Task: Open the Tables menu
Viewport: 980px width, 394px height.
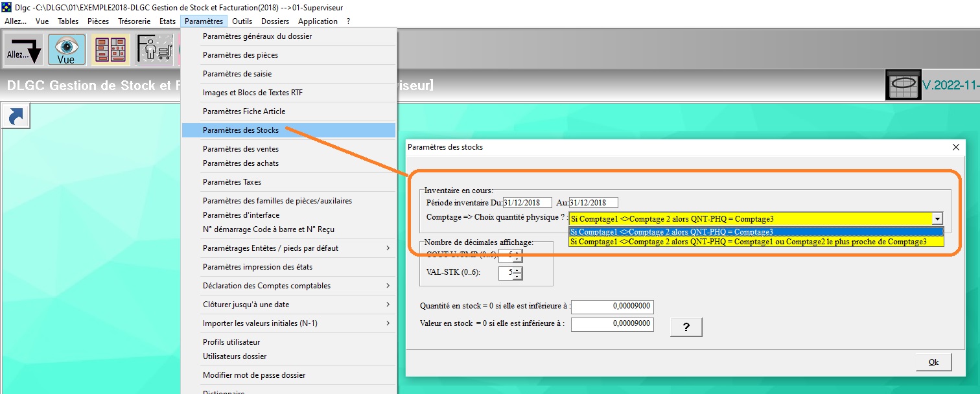Action: coord(68,21)
